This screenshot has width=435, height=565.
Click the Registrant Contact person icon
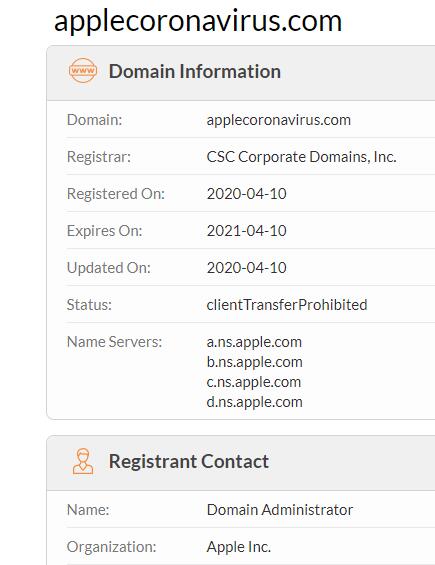[x=83, y=461]
